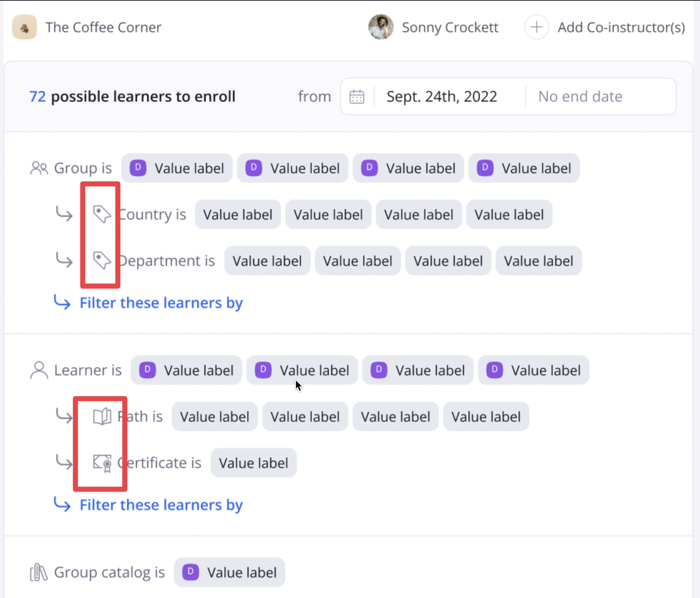Click the Learner person icon
The width and height of the screenshot is (700, 598).
click(x=39, y=370)
